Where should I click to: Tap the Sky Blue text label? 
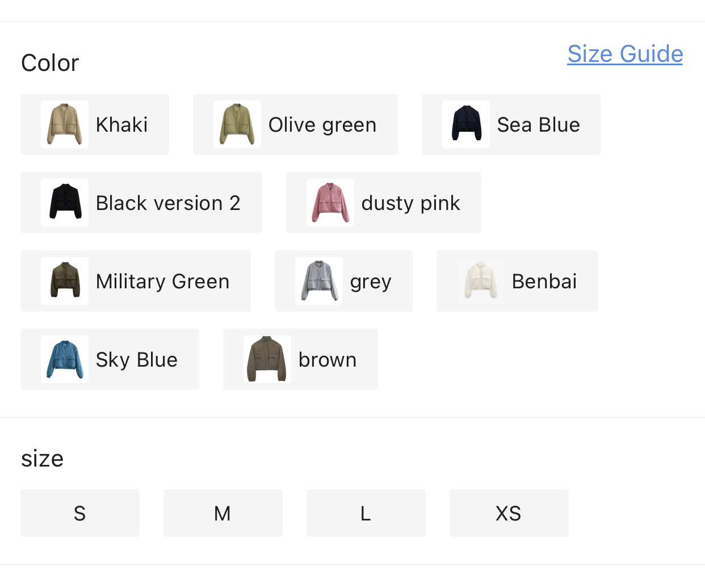pyautogui.click(x=136, y=360)
